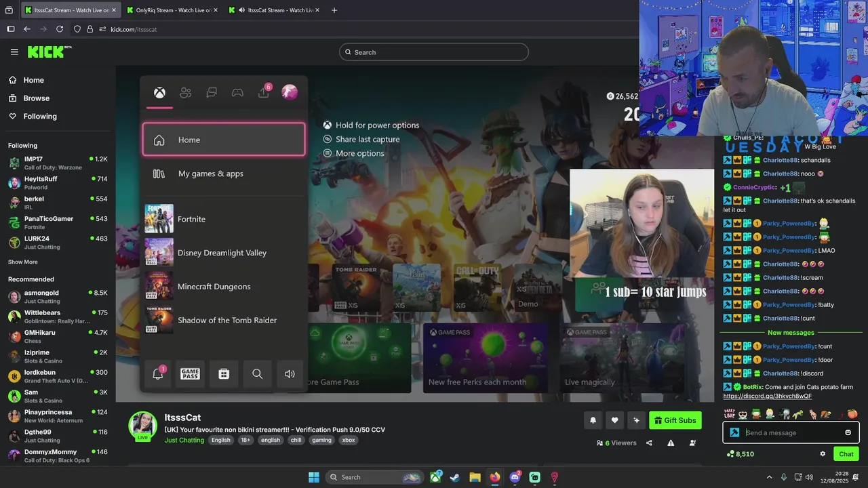Open the Xbox guide search icon
The width and height of the screenshot is (868, 488).
click(257, 373)
